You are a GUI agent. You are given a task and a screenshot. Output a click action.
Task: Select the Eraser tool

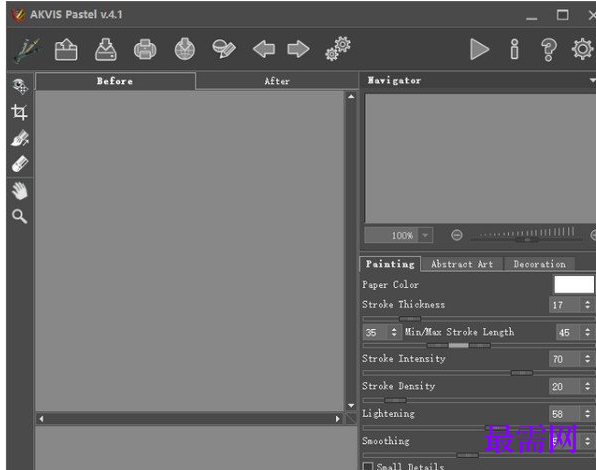[20, 164]
